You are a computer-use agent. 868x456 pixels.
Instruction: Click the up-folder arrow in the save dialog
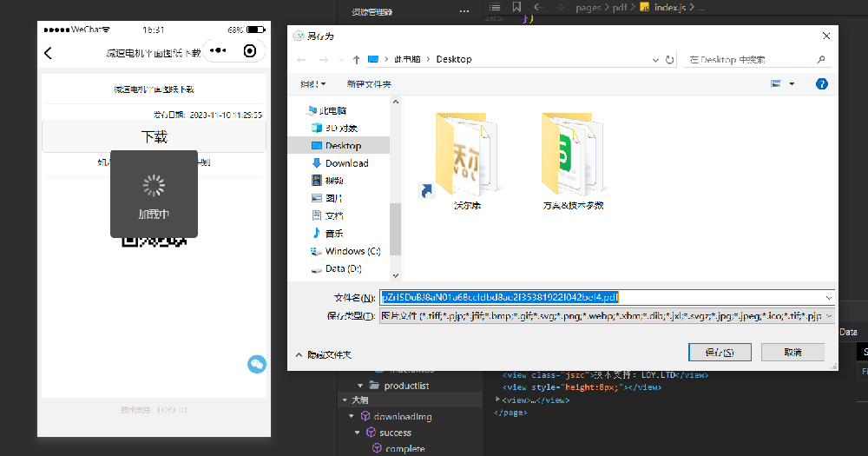pos(355,59)
